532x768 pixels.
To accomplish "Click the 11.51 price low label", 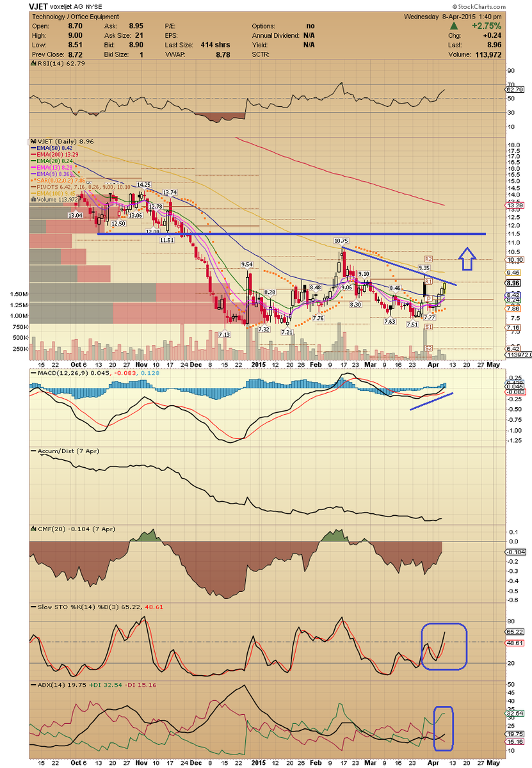I will (x=166, y=239).
